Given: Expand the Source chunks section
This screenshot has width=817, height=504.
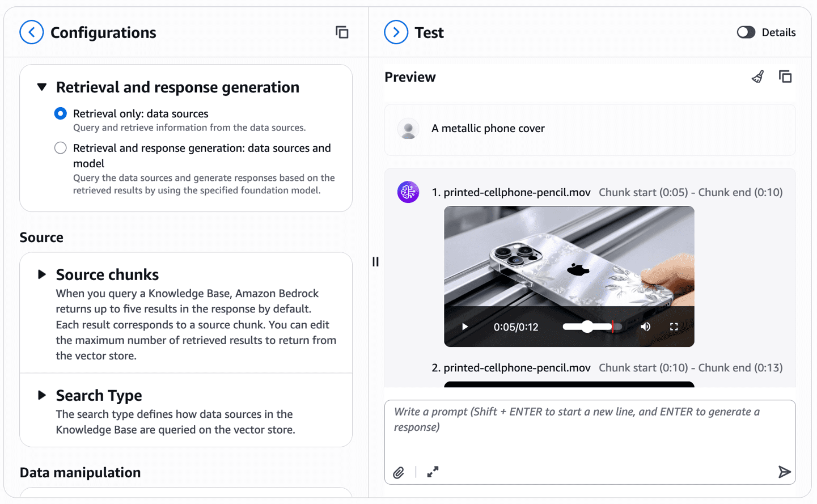Looking at the screenshot, I should pos(42,274).
